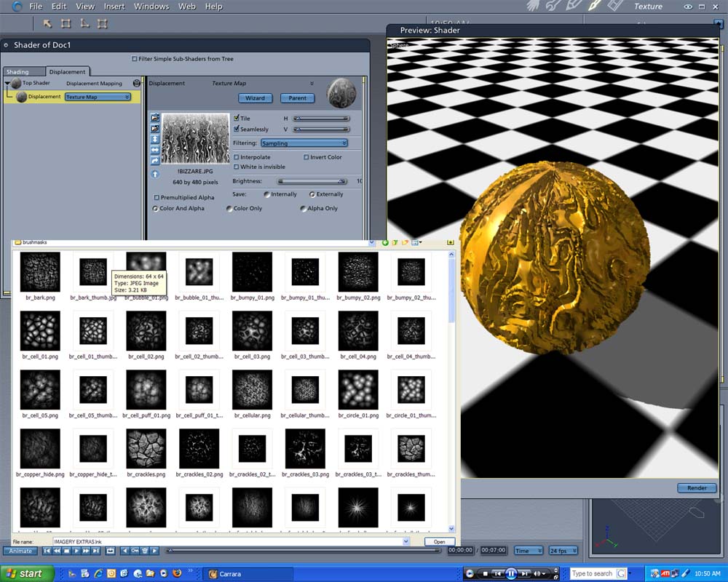Enable the Invert Color checkbox
This screenshot has width=728, height=582.
click(306, 157)
